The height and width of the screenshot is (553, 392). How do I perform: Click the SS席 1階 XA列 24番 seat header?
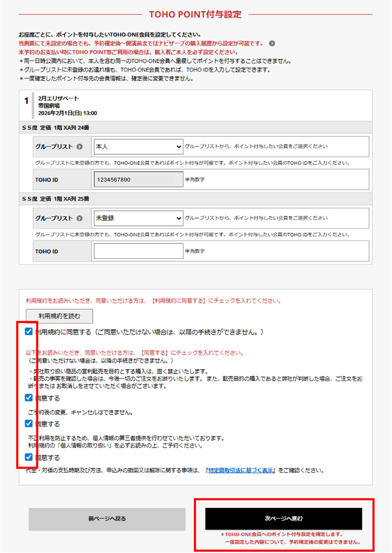pos(56,127)
